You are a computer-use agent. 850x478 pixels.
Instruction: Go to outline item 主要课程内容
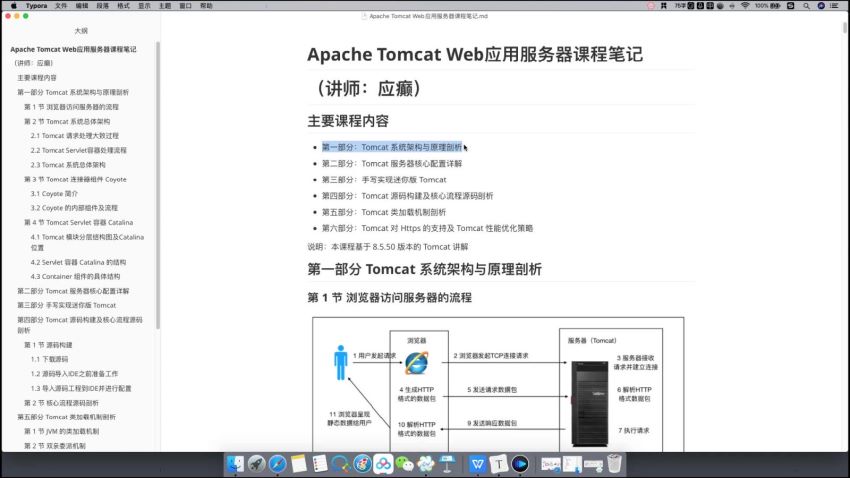(37, 78)
